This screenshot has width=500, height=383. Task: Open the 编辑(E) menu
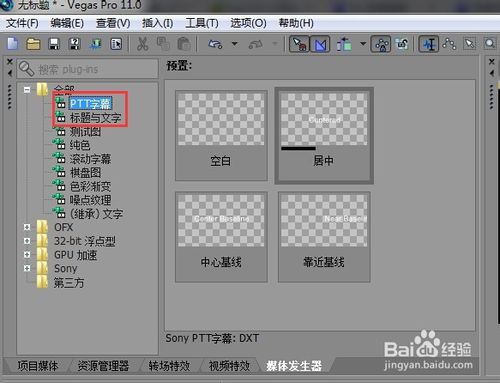coord(67,23)
